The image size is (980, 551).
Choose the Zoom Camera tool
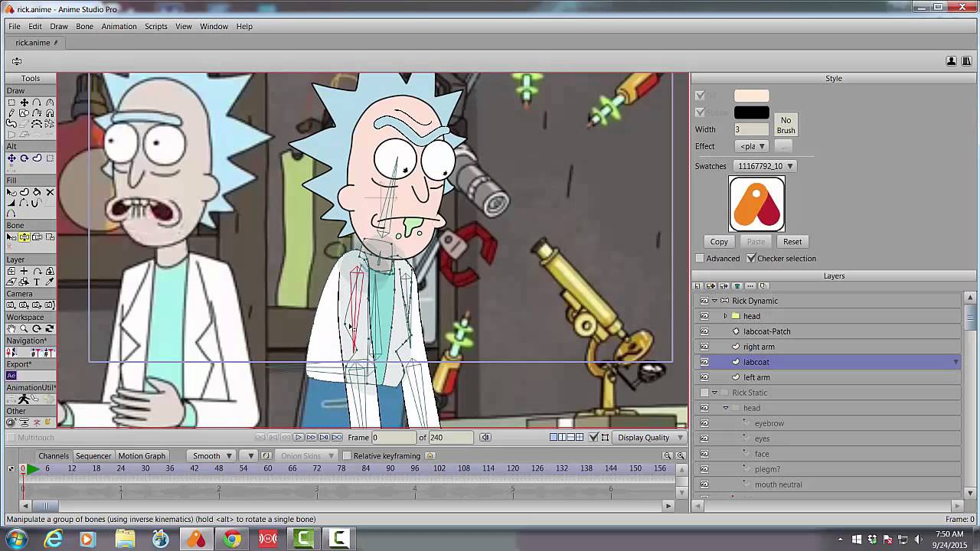coord(24,305)
